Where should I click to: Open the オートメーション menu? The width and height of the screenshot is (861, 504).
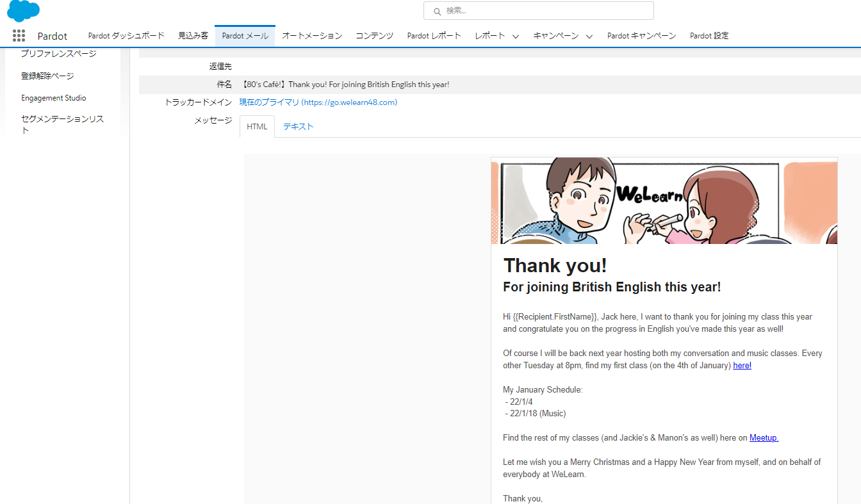tap(312, 36)
